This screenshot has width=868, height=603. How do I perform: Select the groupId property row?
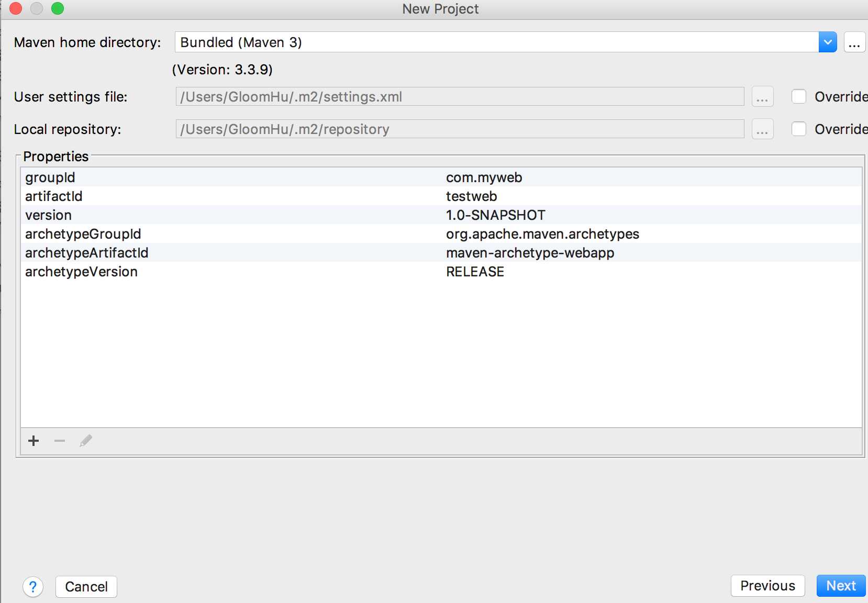[441, 177]
